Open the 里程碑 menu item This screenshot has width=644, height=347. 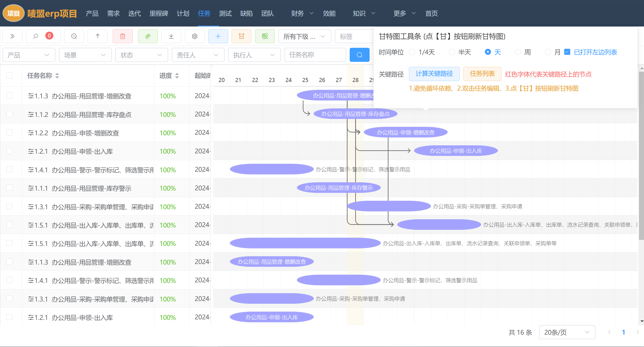pyautogui.click(x=158, y=13)
